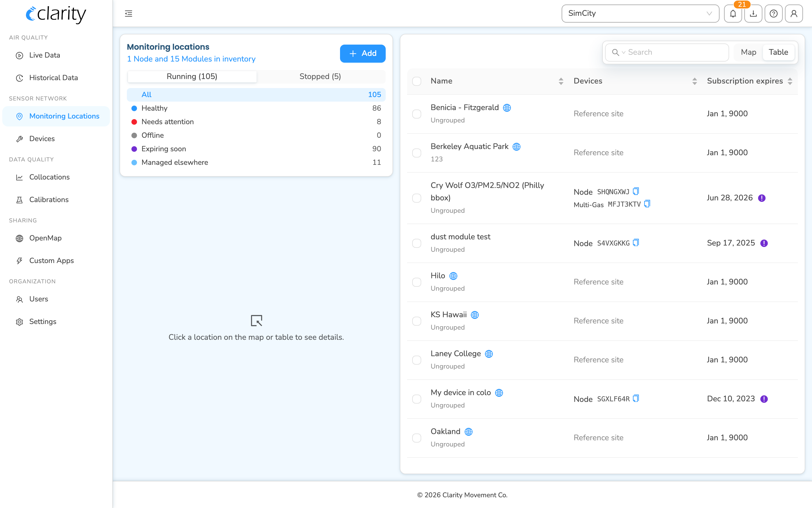Image resolution: width=812 pixels, height=508 pixels.
Task: Click the search magnifier icon
Action: pyautogui.click(x=615, y=52)
